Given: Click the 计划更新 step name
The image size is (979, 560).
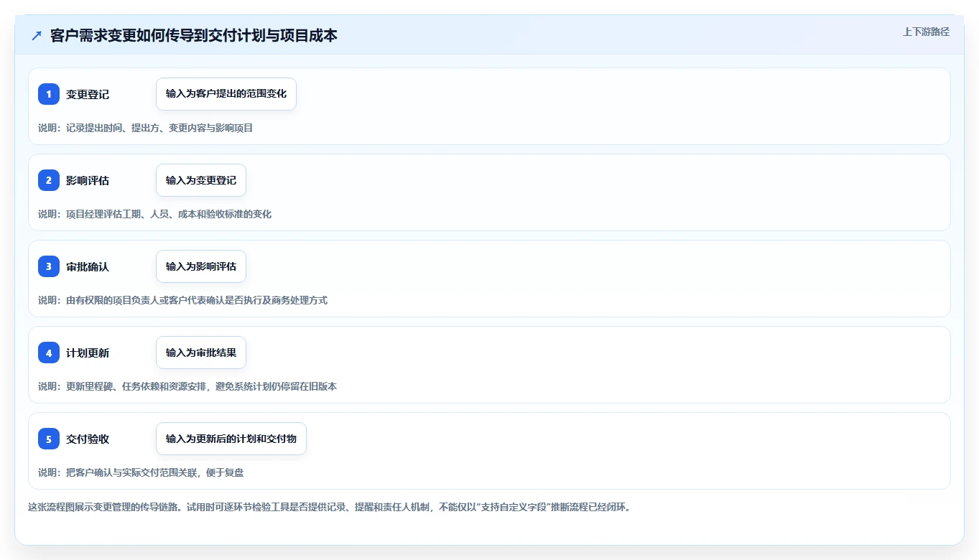Looking at the screenshot, I should [88, 353].
